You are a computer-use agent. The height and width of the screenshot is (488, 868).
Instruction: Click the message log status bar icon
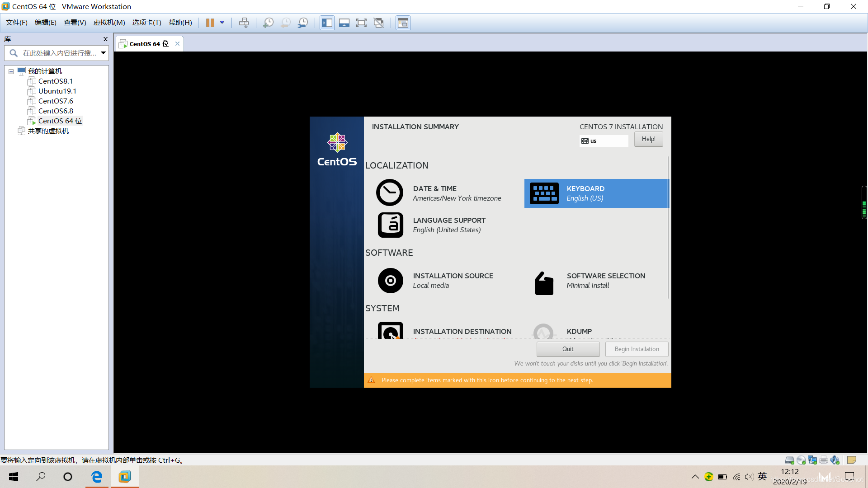coord(852,460)
